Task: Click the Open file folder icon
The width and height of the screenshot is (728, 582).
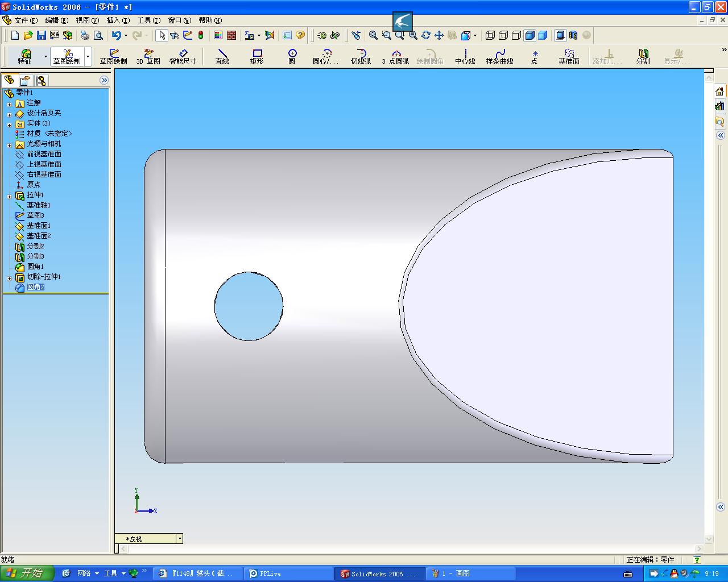Action: coord(28,35)
